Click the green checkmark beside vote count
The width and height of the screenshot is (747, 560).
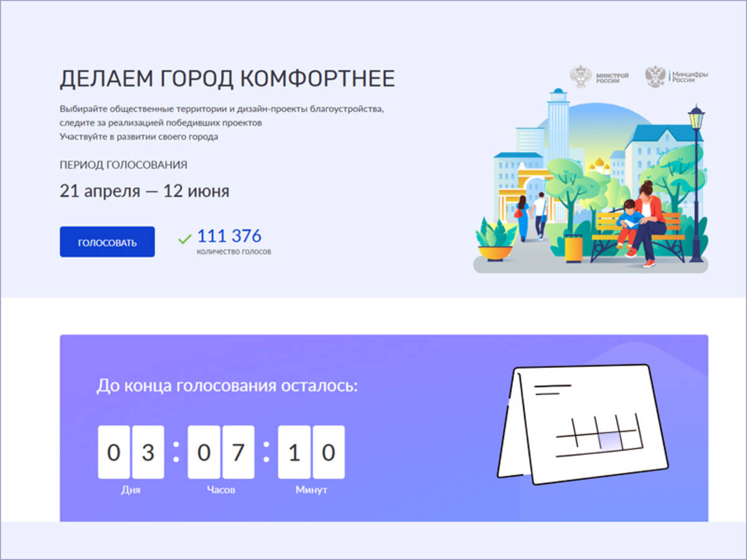[x=184, y=238]
